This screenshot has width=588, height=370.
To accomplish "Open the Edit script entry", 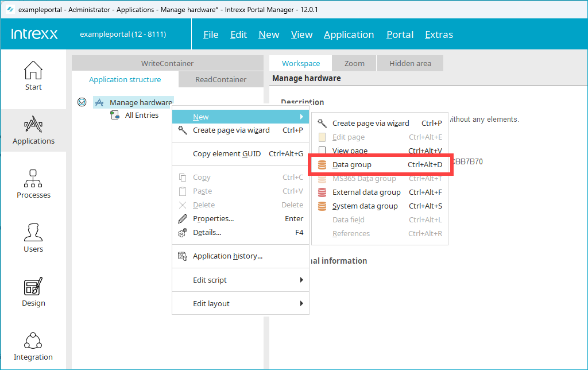I will pos(241,280).
